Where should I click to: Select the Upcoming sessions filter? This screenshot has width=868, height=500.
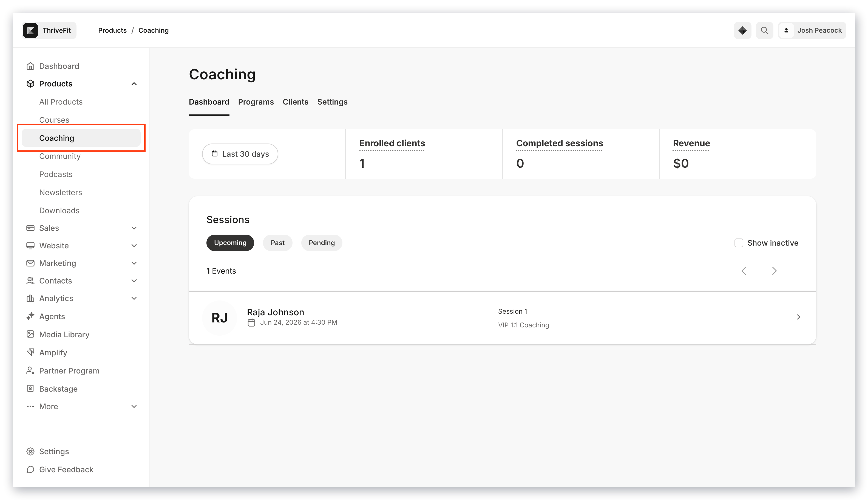point(230,243)
